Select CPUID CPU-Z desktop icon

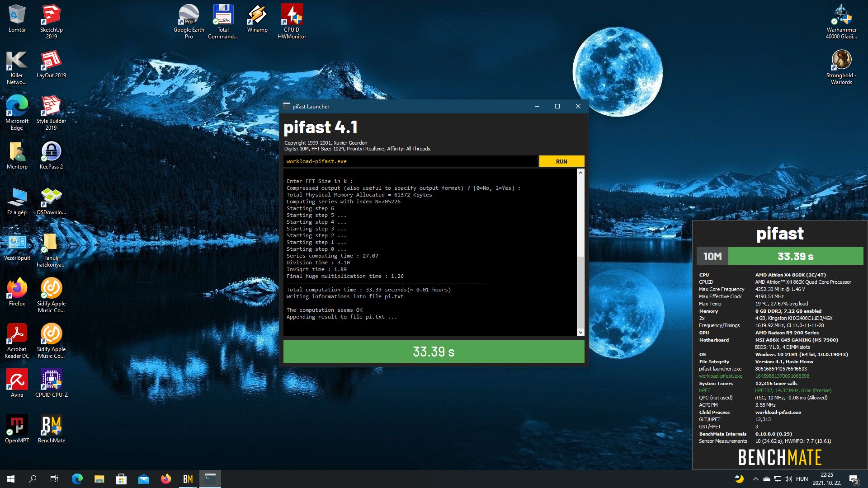tap(51, 383)
